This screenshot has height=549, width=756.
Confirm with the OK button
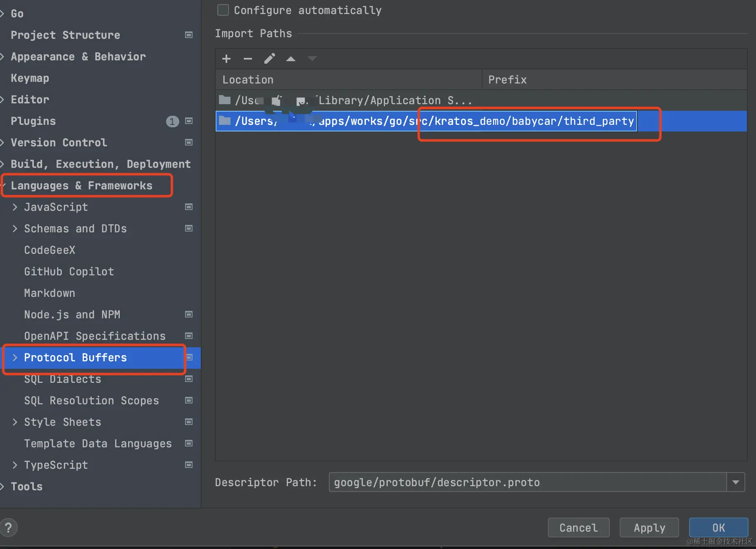[718, 528]
